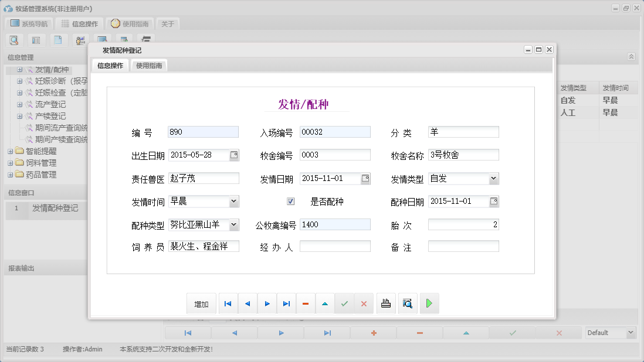Open the 系统导航 tab at the top
Screen dimensions: 644x362
(29, 23)
